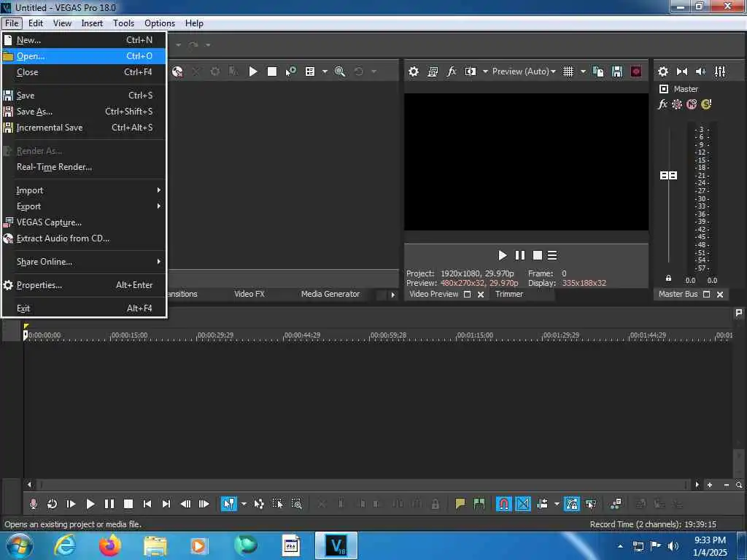Toggle Auto Ripple button
The width and height of the screenshot is (747, 560).
pos(543,504)
